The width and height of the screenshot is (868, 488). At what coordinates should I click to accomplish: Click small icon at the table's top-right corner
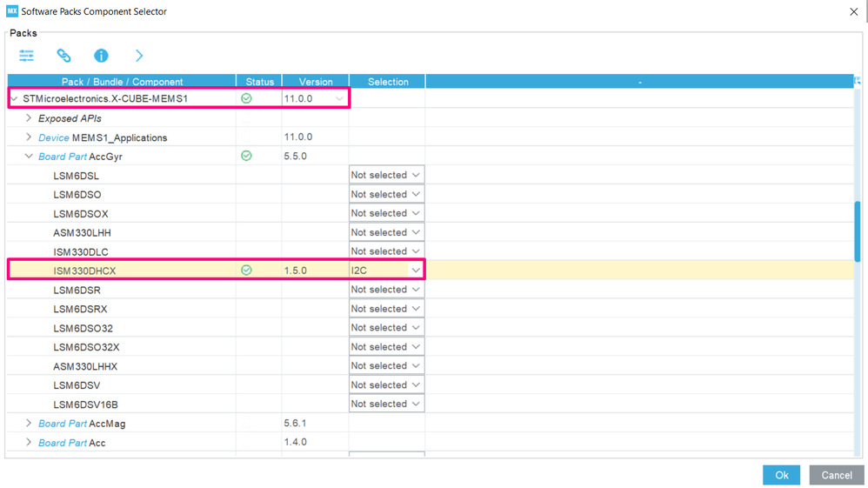click(858, 81)
